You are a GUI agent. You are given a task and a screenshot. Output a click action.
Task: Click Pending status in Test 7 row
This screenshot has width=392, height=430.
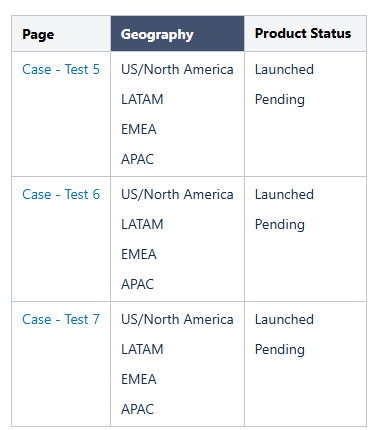point(280,350)
